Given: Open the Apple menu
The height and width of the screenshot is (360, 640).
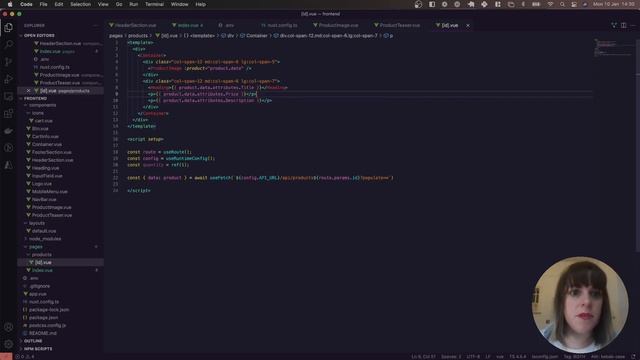Looking at the screenshot, I should coord(10,4).
